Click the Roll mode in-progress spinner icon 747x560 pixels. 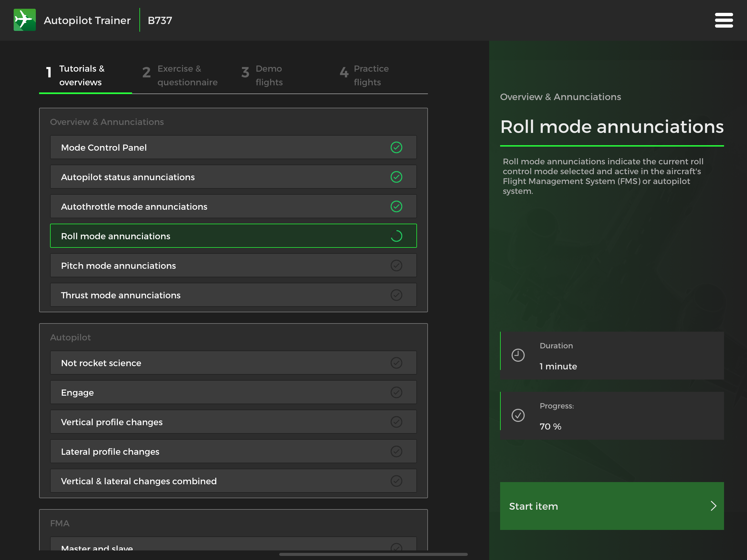tap(396, 236)
